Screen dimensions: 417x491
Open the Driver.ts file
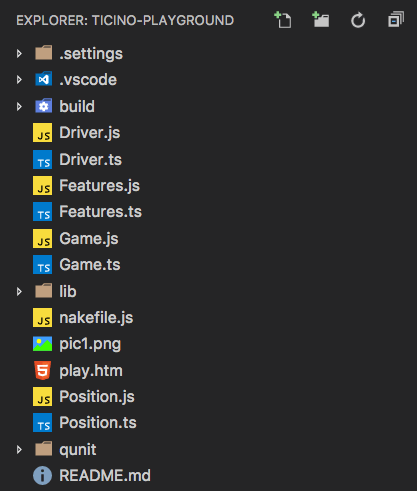pyautogui.click(x=91, y=159)
